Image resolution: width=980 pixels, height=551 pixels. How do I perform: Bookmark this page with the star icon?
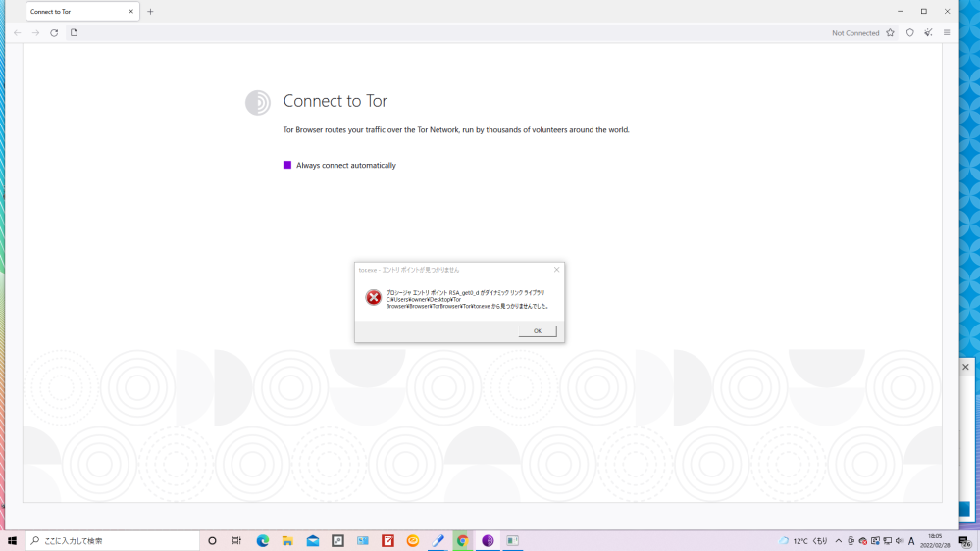[x=890, y=33]
